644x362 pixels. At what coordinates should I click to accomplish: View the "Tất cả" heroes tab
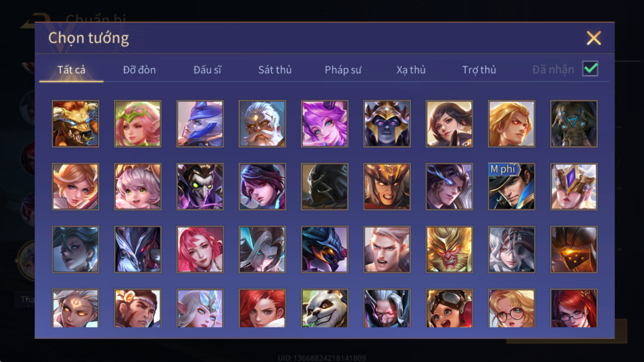coord(71,70)
